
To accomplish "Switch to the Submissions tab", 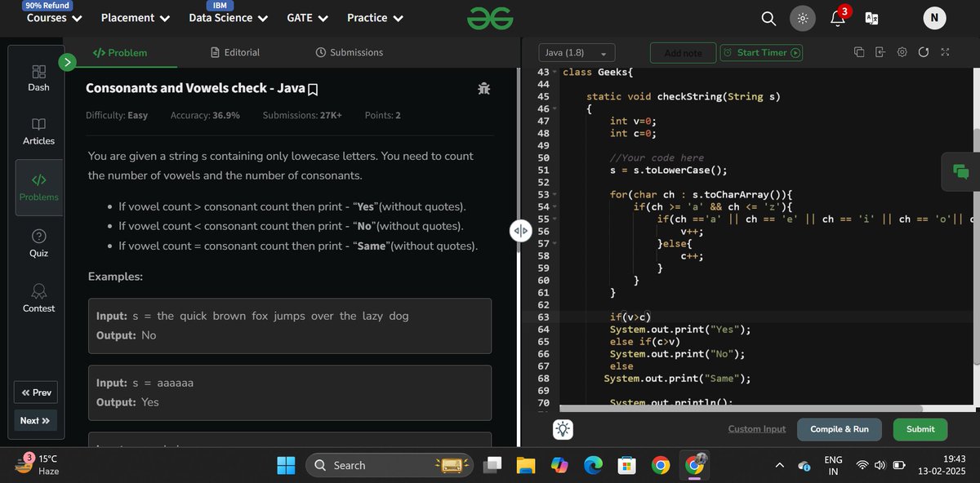I will click(349, 52).
